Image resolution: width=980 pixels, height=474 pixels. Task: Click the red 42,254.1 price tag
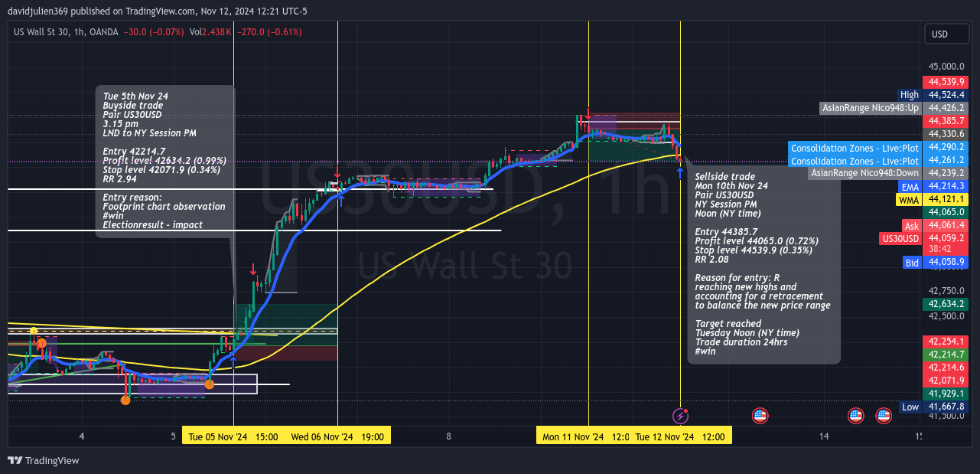tap(947, 342)
